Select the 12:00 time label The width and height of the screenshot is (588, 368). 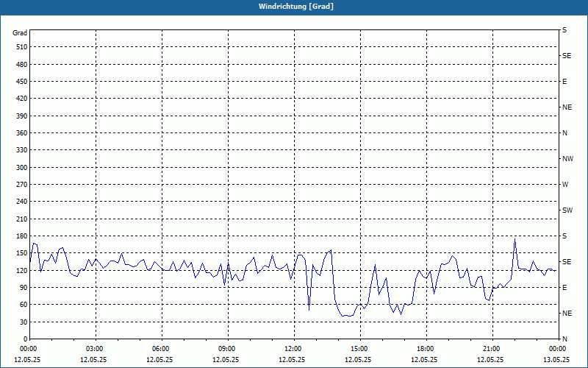(x=294, y=349)
